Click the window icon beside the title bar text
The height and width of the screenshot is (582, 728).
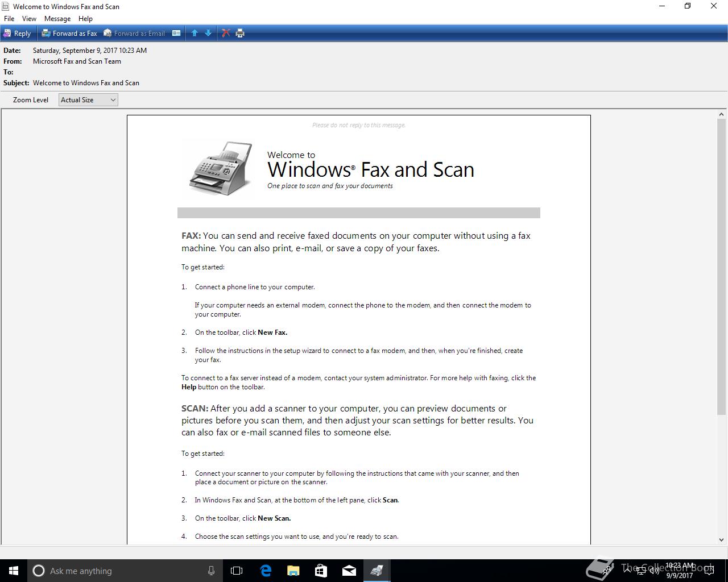[x=5, y=6]
